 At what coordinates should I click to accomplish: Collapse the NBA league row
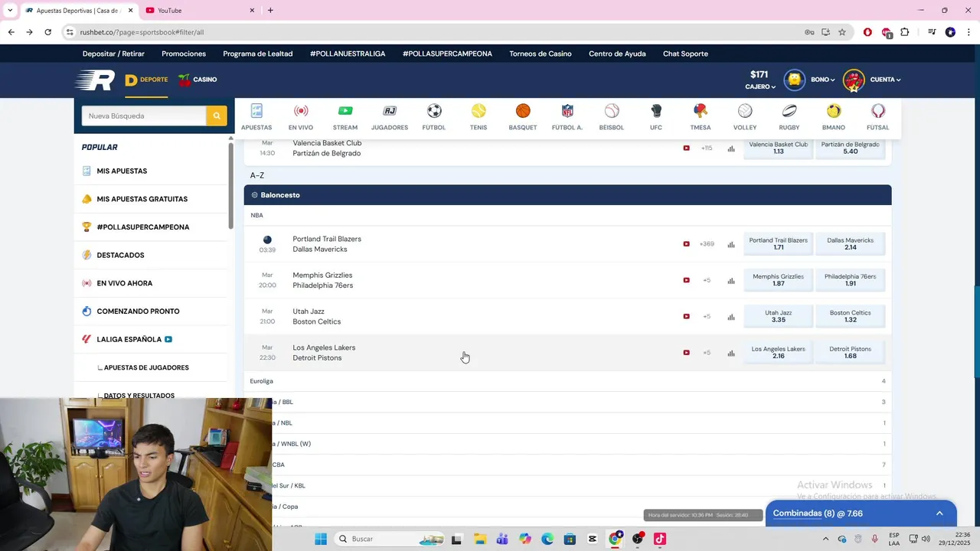pos(567,215)
